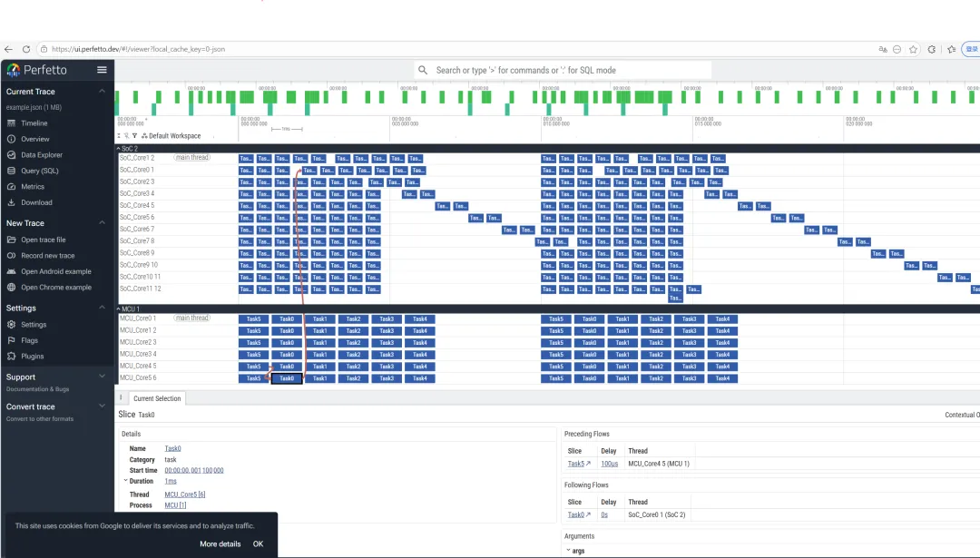This screenshot has height=558, width=980.
Task: Click the search magnifier icon
Action: [x=423, y=70]
